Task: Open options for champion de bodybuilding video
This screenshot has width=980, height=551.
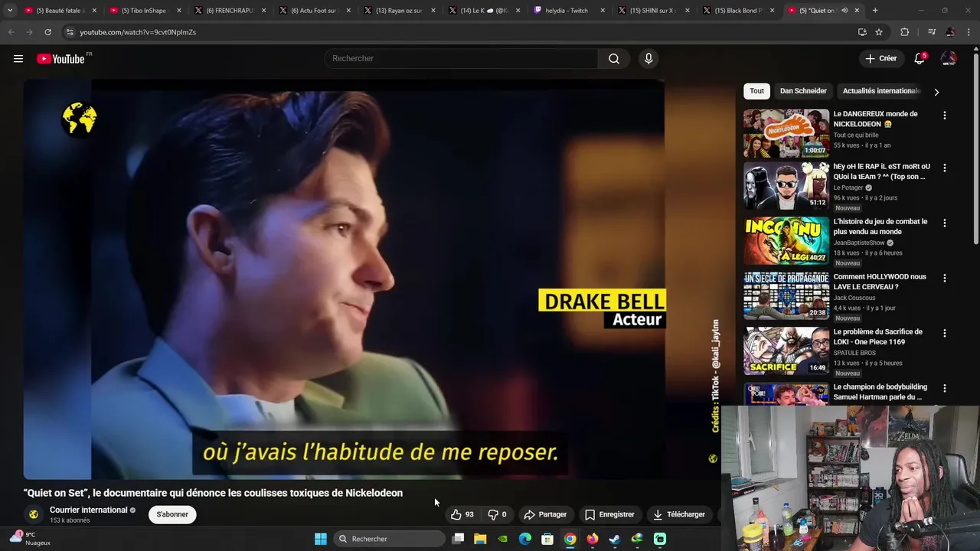Action: pyautogui.click(x=944, y=388)
